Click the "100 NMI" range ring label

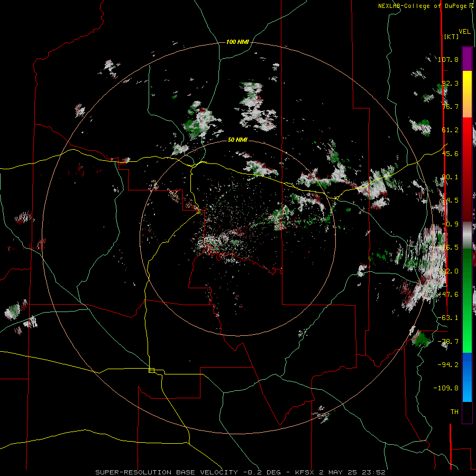237,42
